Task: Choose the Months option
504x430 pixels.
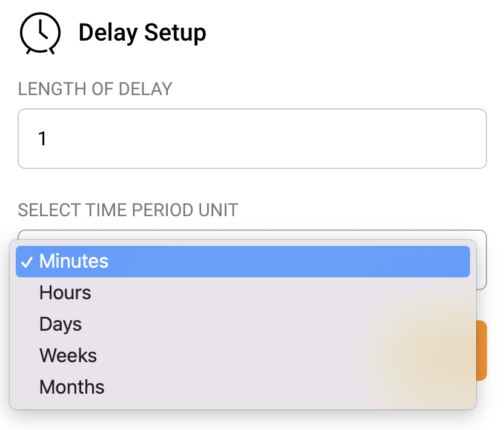Action: [72, 387]
